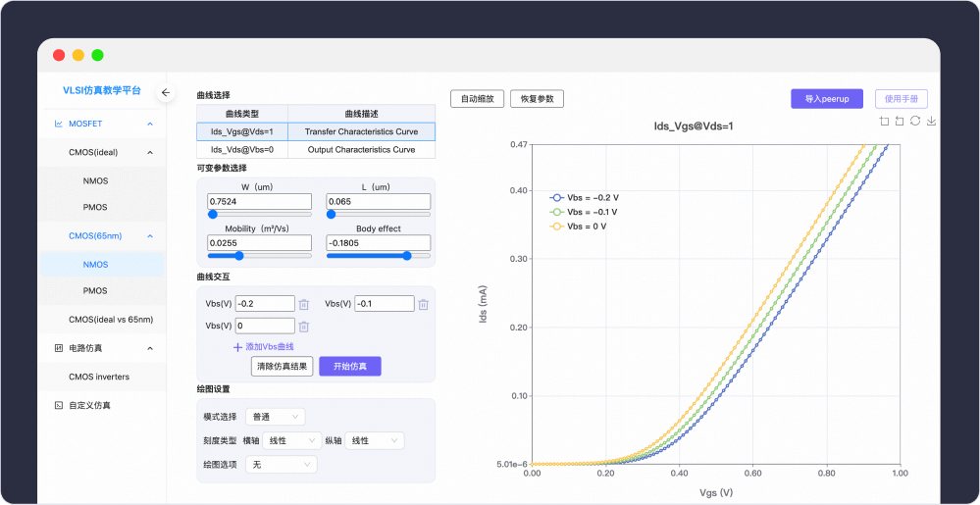Collapse the CMOS(ideal) submenu
This screenshot has width=980, height=505.
click(x=150, y=152)
